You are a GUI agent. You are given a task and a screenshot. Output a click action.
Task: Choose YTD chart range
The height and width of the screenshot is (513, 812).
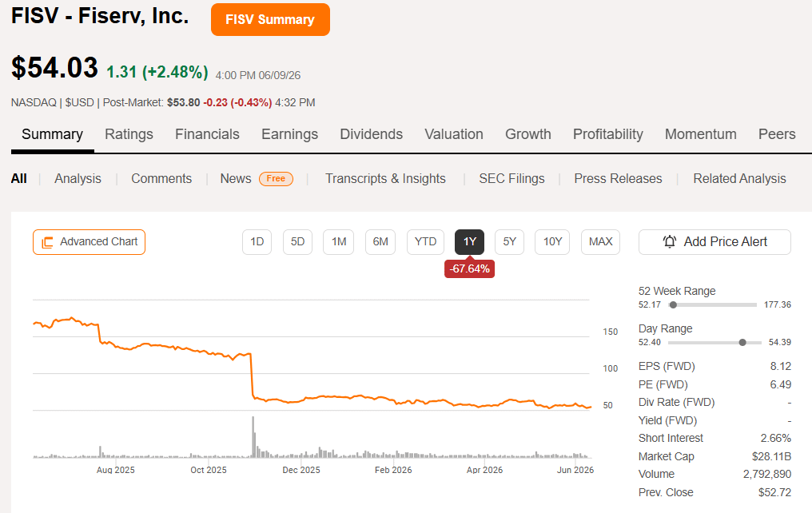point(426,242)
